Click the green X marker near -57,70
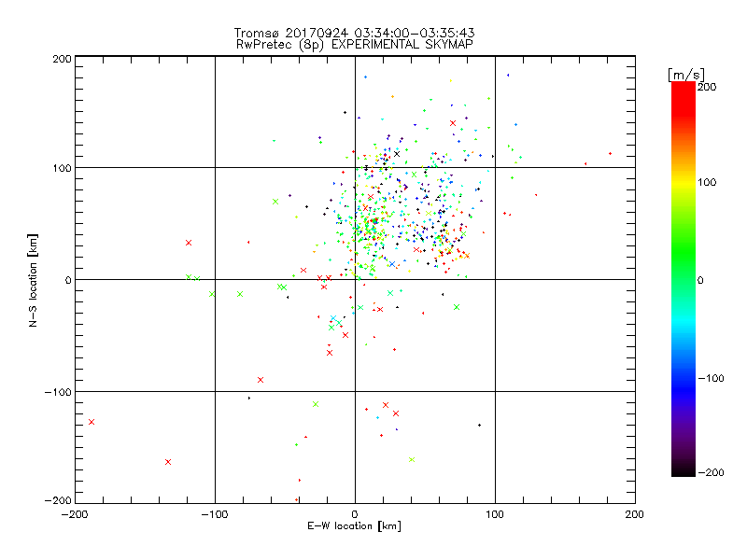The width and height of the screenshot is (747, 560). point(275,202)
